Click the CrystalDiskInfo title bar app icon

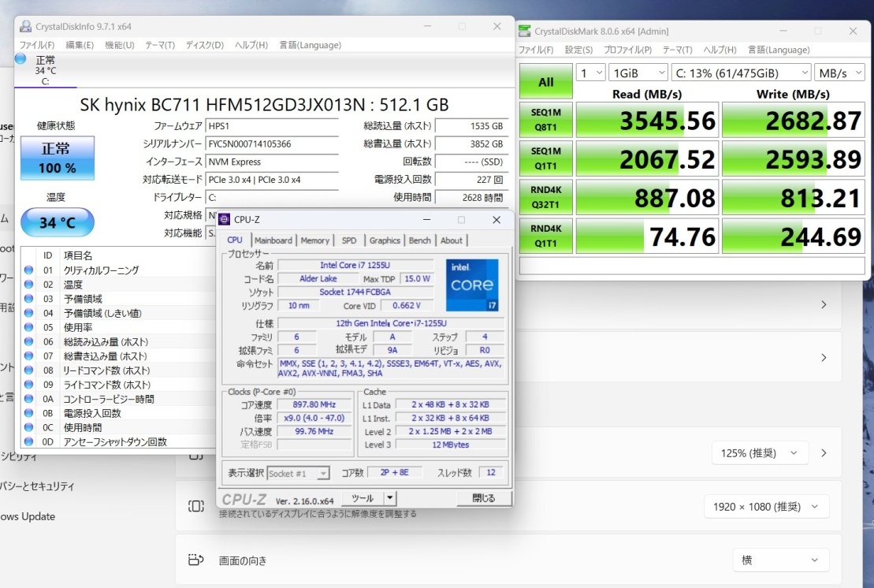tap(25, 26)
